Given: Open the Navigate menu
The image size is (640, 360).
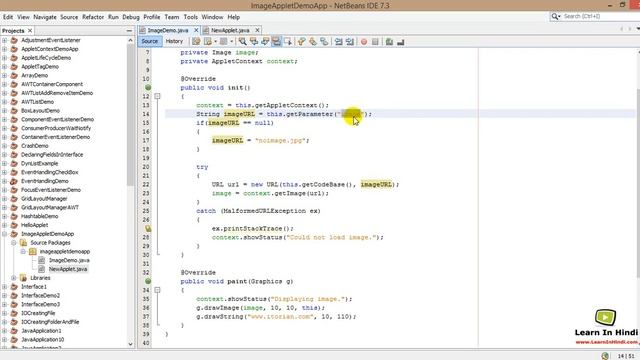Looking at the screenshot, I should (x=45, y=17).
